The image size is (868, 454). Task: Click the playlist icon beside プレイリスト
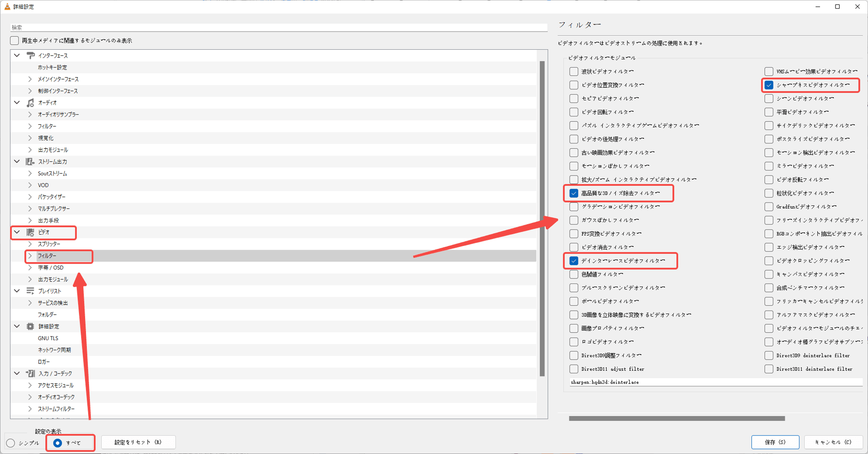[30, 291]
